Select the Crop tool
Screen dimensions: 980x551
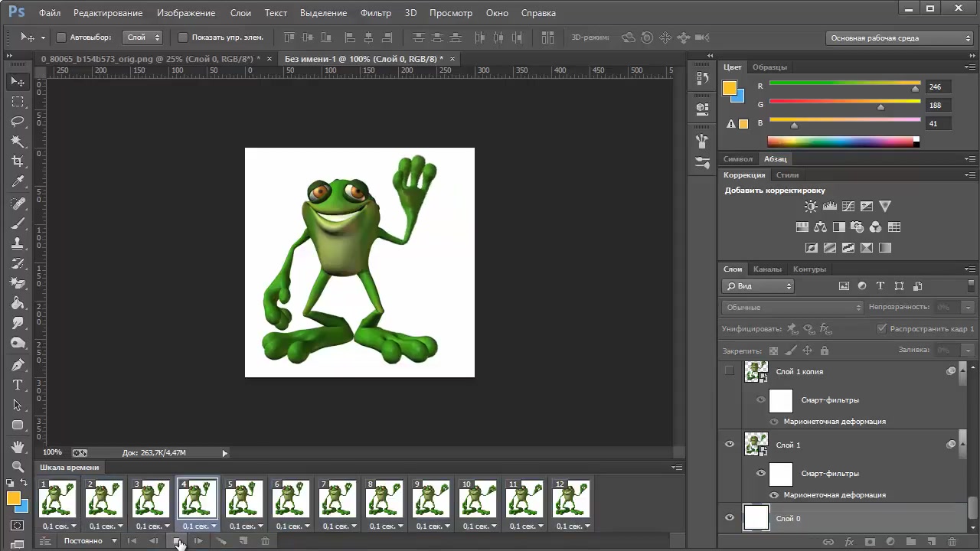click(x=18, y=161)
